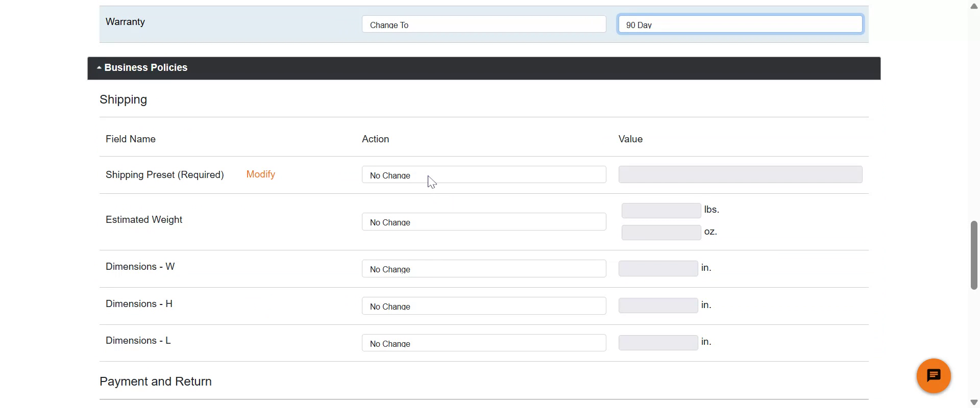Open the Warranty action dropdown
Image resolution: width=980 pixels, height=408 pixels.
tap(483, 24)
